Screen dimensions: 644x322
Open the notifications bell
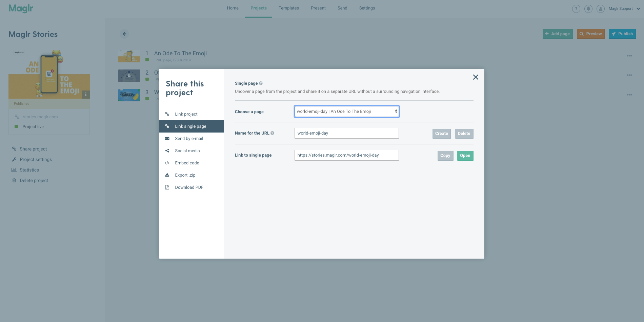[588, 8]
